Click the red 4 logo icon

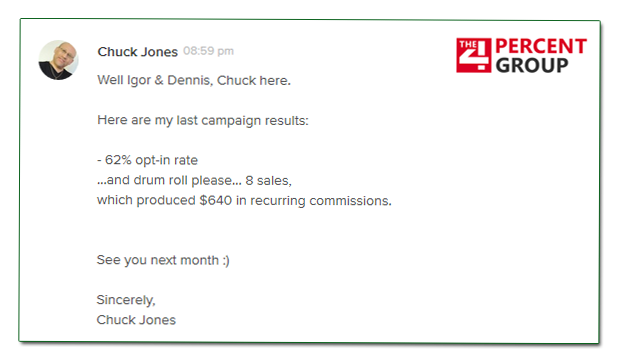pyautogui.click(x=473, y=55)
